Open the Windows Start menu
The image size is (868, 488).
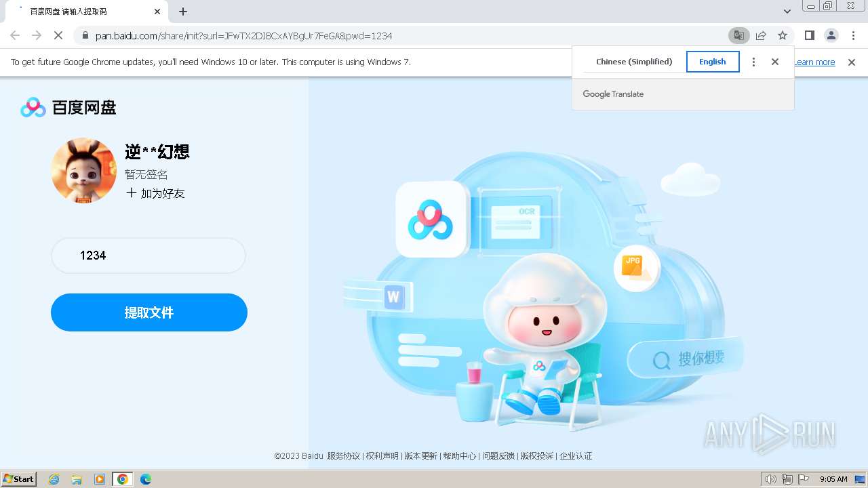19,479
